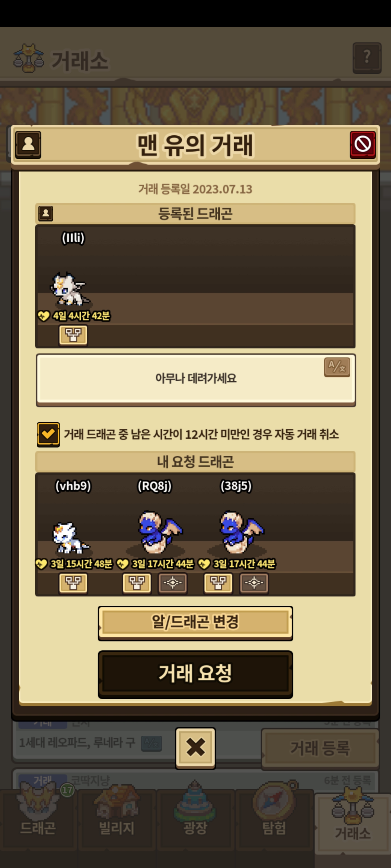
Task: Open target icon for dragon (38j5)
Action: coord(254,583)
